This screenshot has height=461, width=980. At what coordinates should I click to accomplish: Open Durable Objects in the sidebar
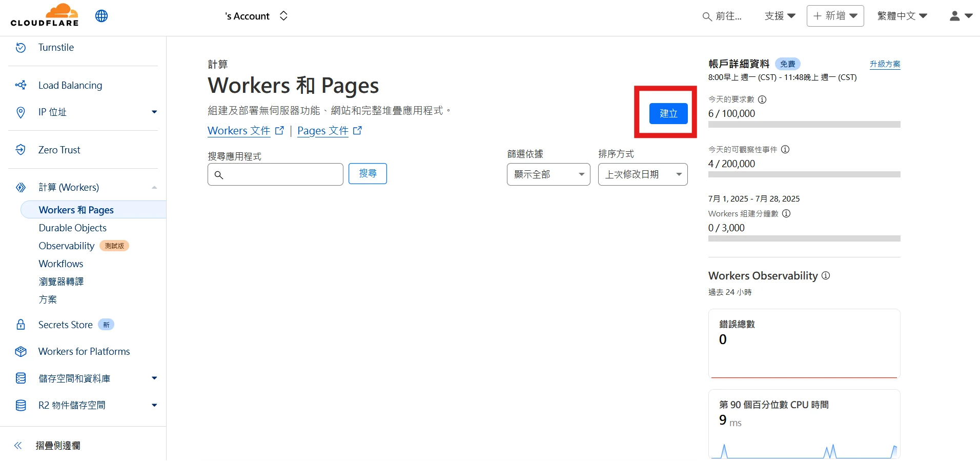[73, 228]
